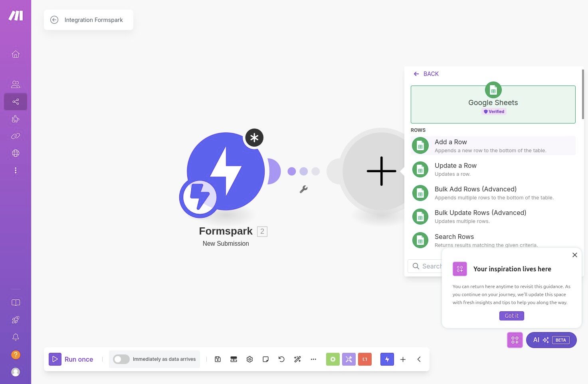This screenshot has height=384, width=588.
Task: Click the rocket icon in the sidebar
Action: 16,320
